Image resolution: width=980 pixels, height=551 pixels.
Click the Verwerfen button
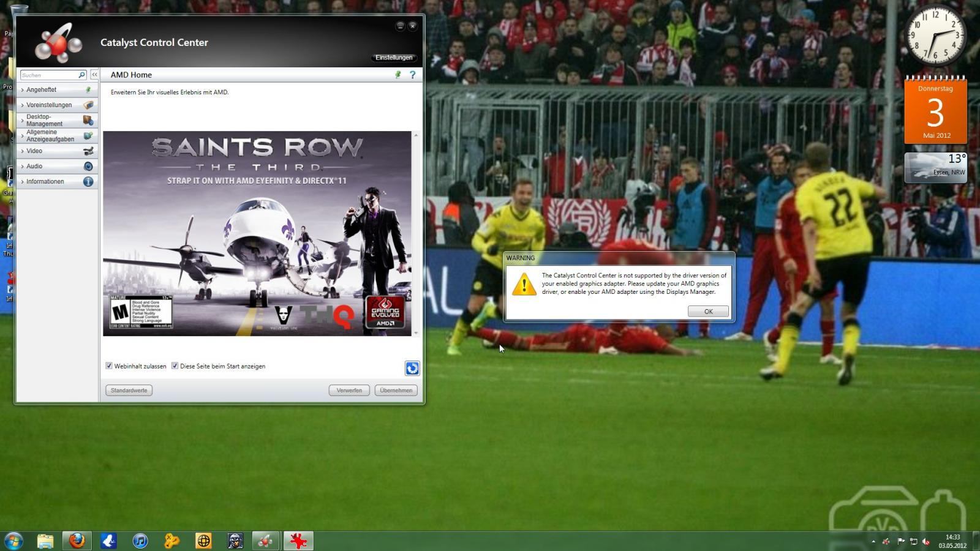[349, 390]
